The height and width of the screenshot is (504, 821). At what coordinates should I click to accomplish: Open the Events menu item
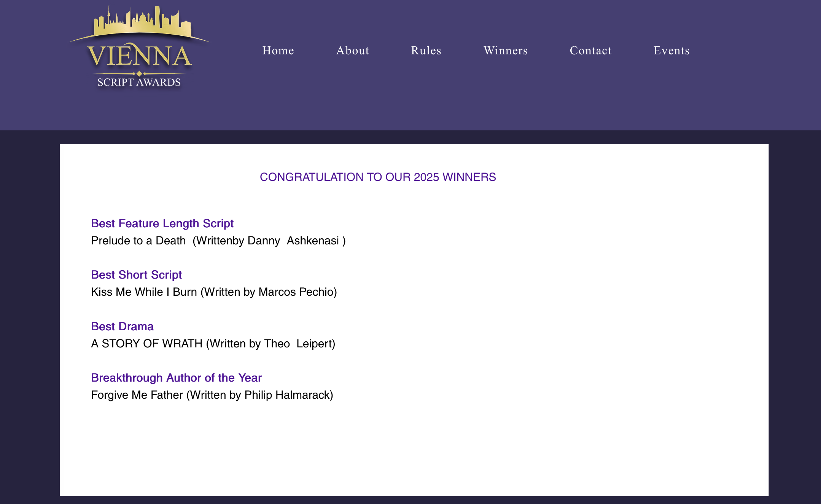pos(671,51)
